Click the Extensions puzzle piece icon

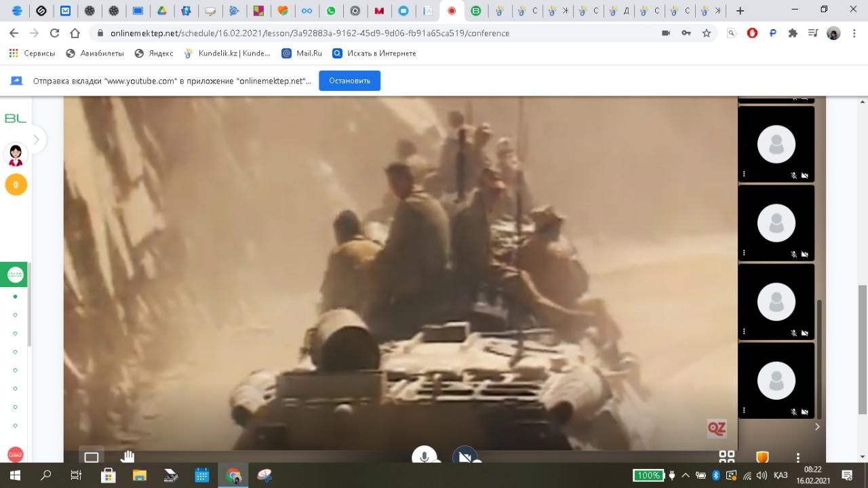pyautogui.click(x=793, y=33)
